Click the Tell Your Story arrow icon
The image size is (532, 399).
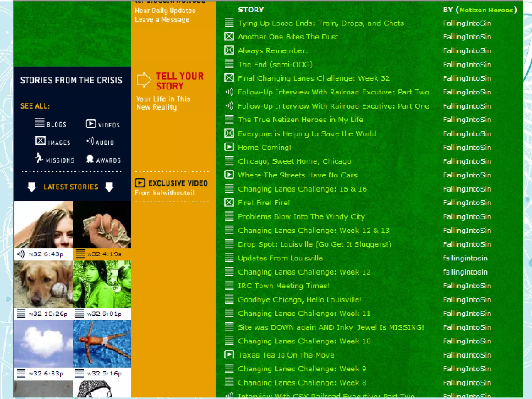pyautogui.click(x=143, y=79)
